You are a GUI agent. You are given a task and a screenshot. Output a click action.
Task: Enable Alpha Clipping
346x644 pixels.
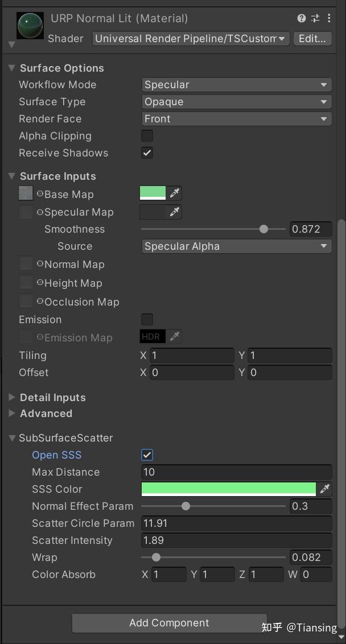click(147, 135)
